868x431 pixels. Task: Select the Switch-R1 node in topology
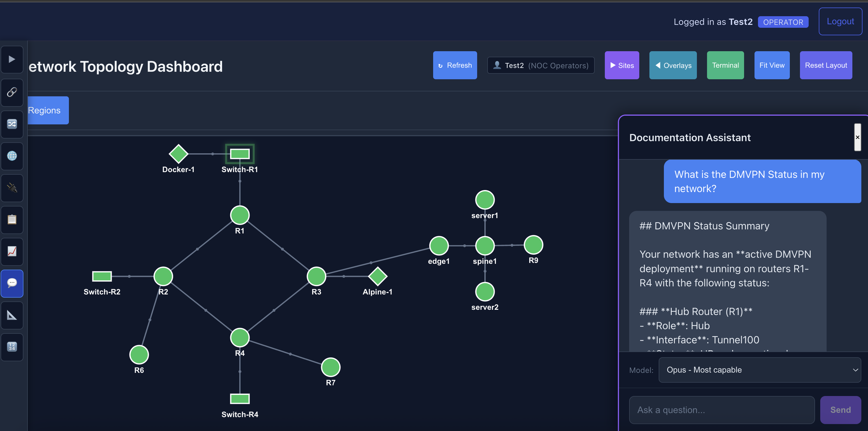coord(240,154)
